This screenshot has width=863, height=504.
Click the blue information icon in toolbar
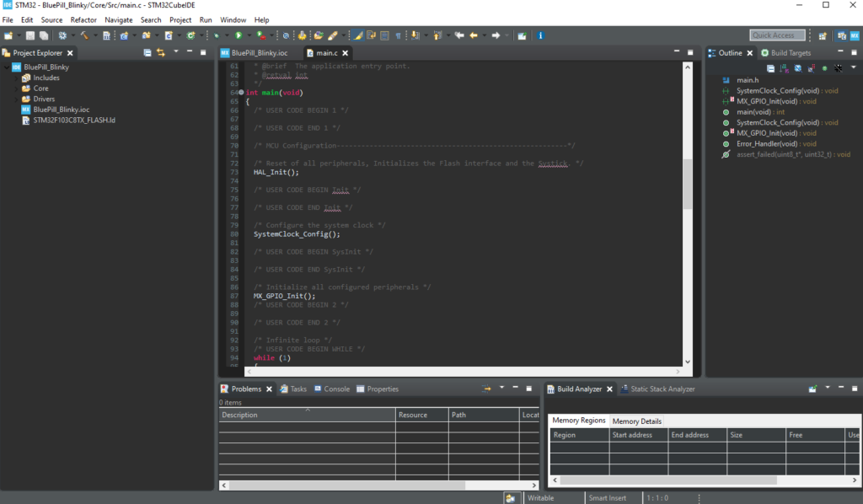point(540,35)
